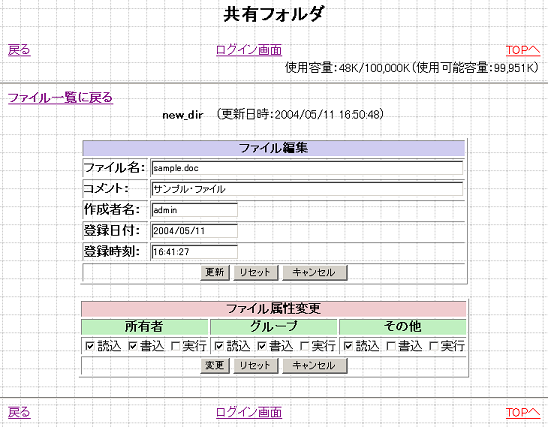This screenshot has height=427, width=548.
Task: Click the bottom 戻る link
Action: tap(19, 412)
